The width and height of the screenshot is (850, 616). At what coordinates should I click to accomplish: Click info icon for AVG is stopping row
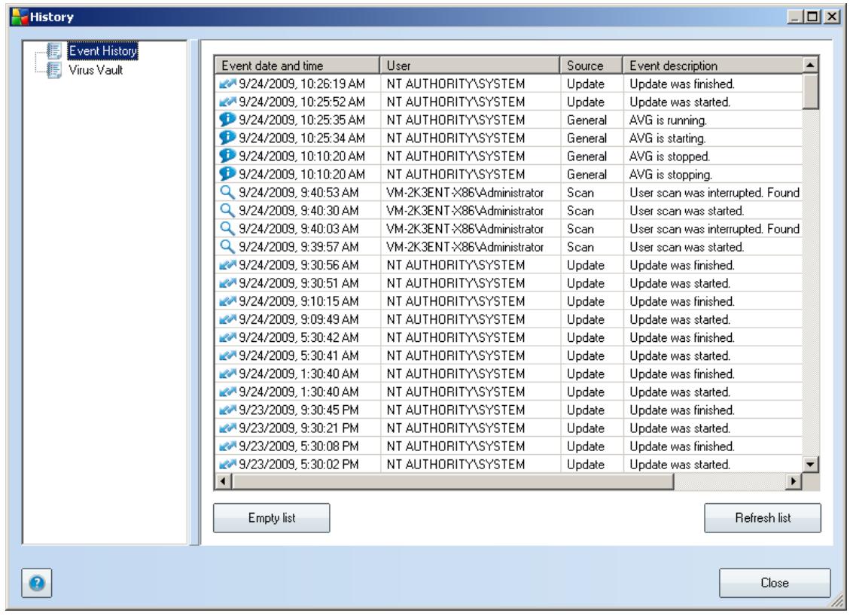coord(227,174)
